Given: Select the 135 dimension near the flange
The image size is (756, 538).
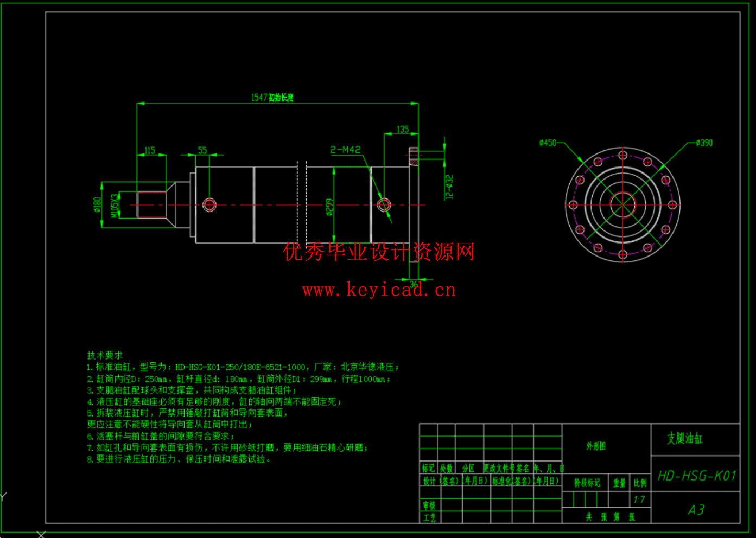Looking at the screenshot, I should point(402,130).
